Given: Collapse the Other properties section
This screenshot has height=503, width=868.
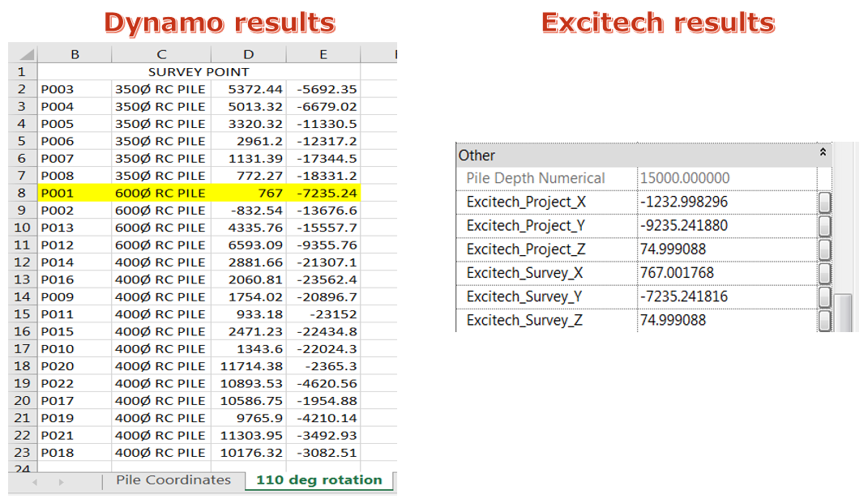Looking at the screenshot, I should coord(823,151).
